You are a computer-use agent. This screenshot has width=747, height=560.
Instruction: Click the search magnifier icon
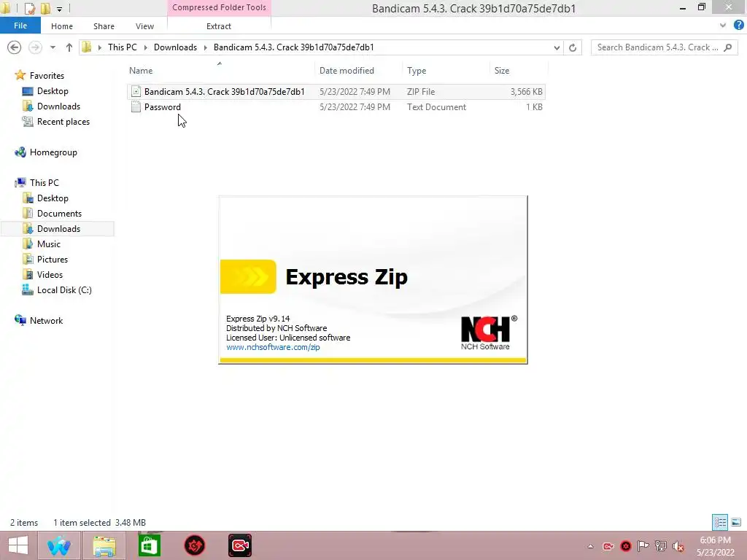(x=728, y=47)
